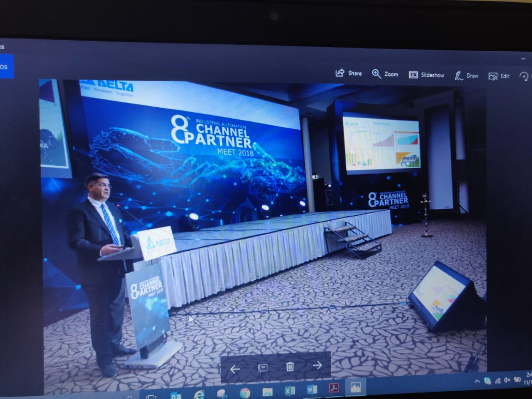Open the Wi-Fi network tray icon
The image size is (532, 399).
[x=498, y=381]
